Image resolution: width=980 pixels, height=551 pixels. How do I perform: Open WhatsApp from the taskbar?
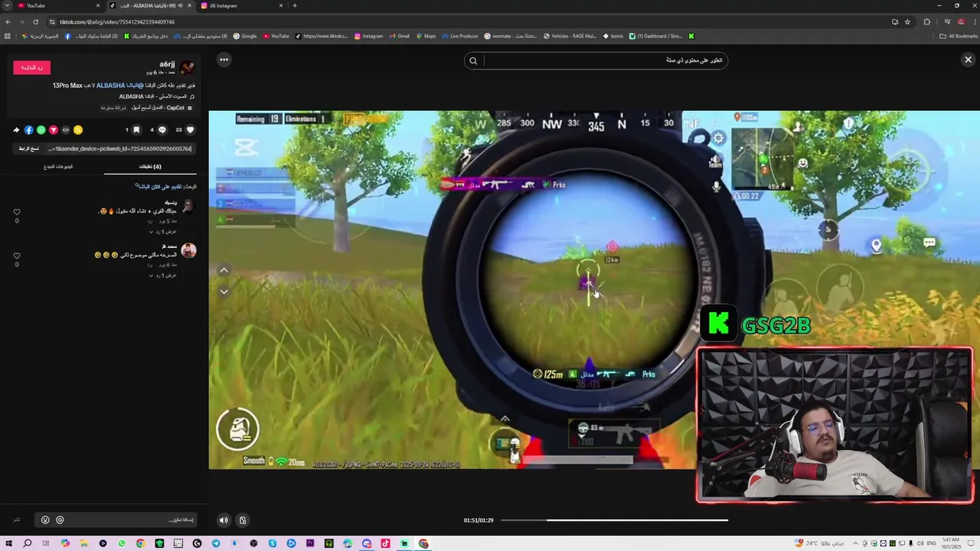(x=122, y=543)
